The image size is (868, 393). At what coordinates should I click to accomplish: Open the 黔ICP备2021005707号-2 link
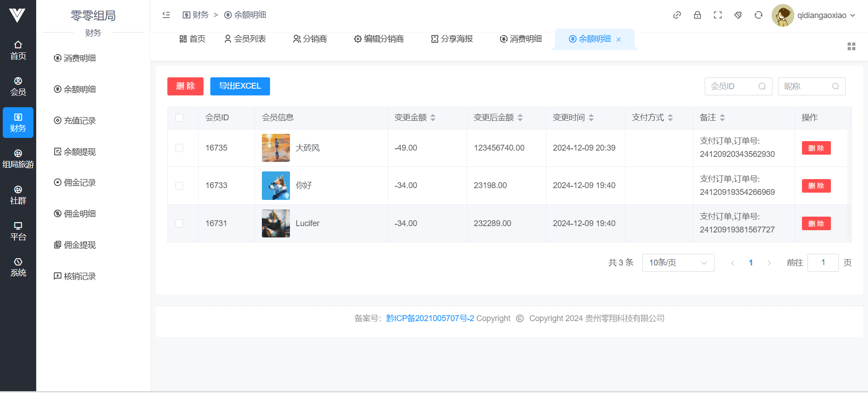pyautogui.click(x=430, y=318)
